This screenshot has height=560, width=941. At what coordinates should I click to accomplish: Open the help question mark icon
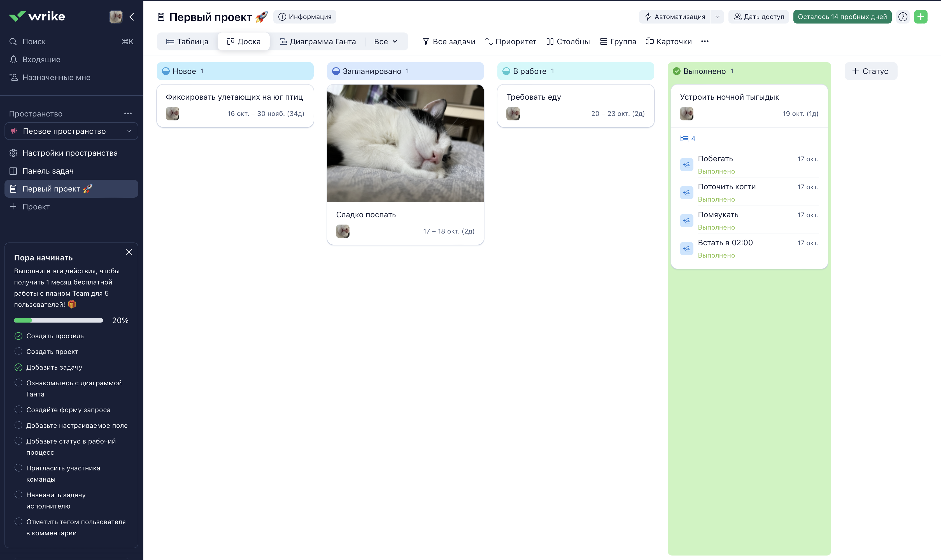click(x=903, y=17)
